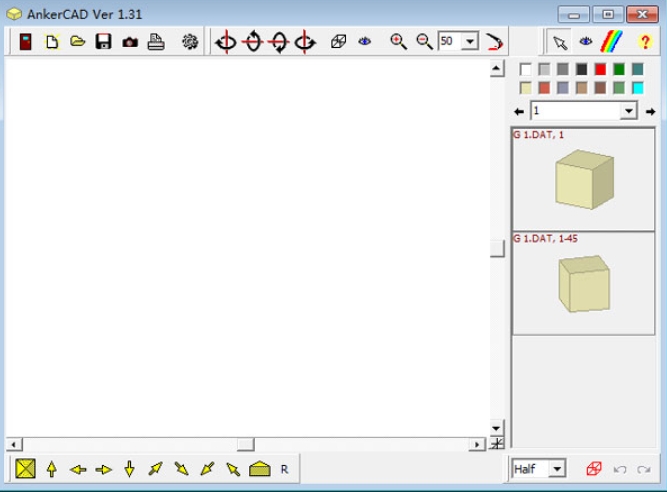Viewport: 667px width, 492px height.
Task: Open the Half step size dropdown
Action: [x=557, y=469]
